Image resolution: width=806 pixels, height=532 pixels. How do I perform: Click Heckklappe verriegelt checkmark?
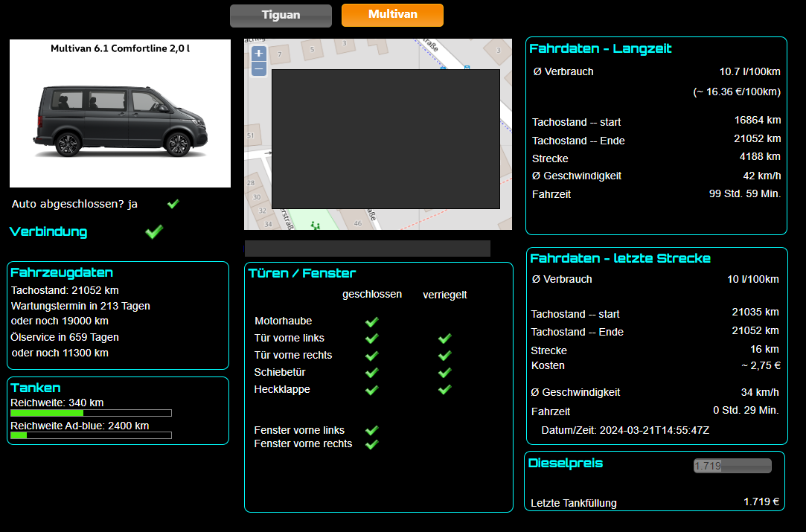coord(445,390)
